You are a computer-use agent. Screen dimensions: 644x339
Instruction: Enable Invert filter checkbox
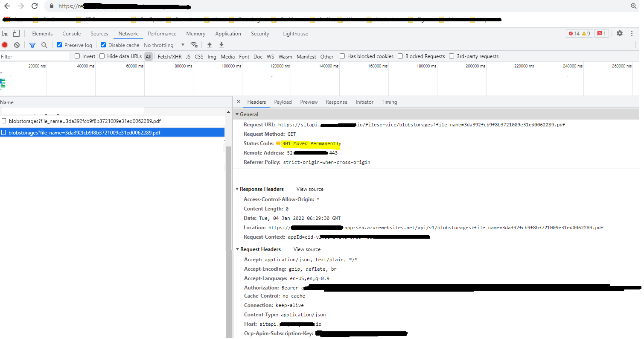pyautogui.click(x=77, y=56)
